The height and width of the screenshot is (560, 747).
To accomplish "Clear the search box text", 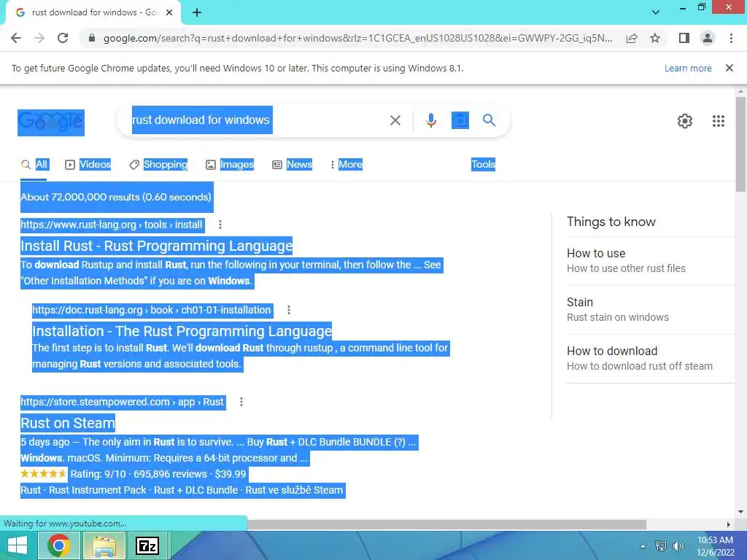I will (395, 120).
